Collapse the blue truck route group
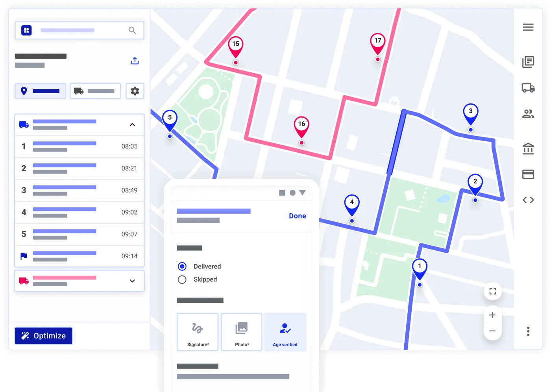Image resolution: width=551 pixels, height=392 pixels. 132,125
